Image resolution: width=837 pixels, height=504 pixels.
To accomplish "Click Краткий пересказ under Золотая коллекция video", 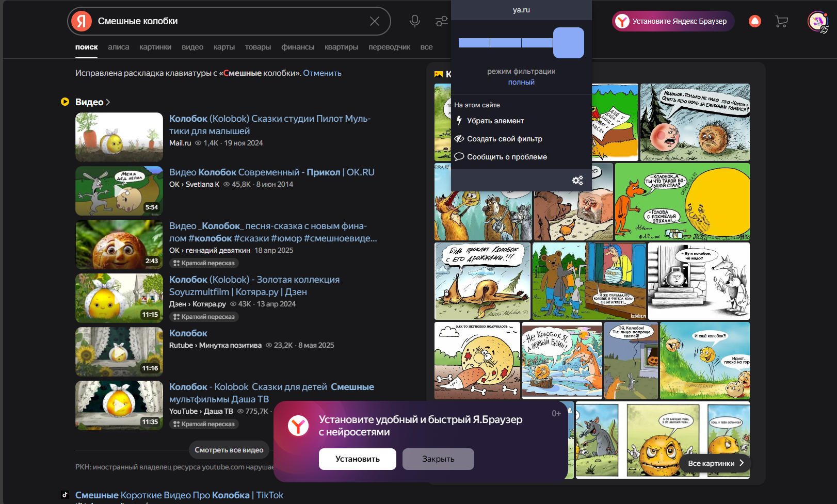I will [204, 317].
